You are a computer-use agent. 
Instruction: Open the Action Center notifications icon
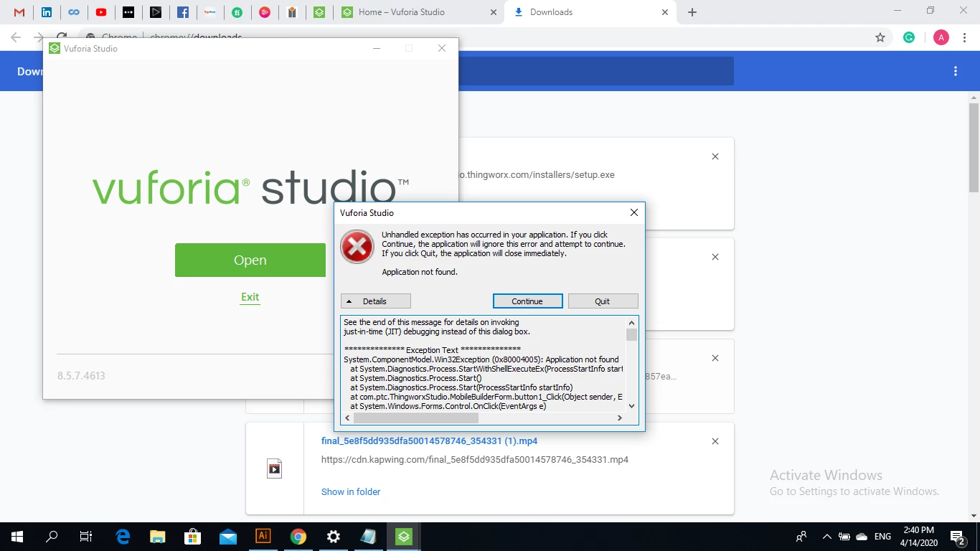tap(957, 537)
